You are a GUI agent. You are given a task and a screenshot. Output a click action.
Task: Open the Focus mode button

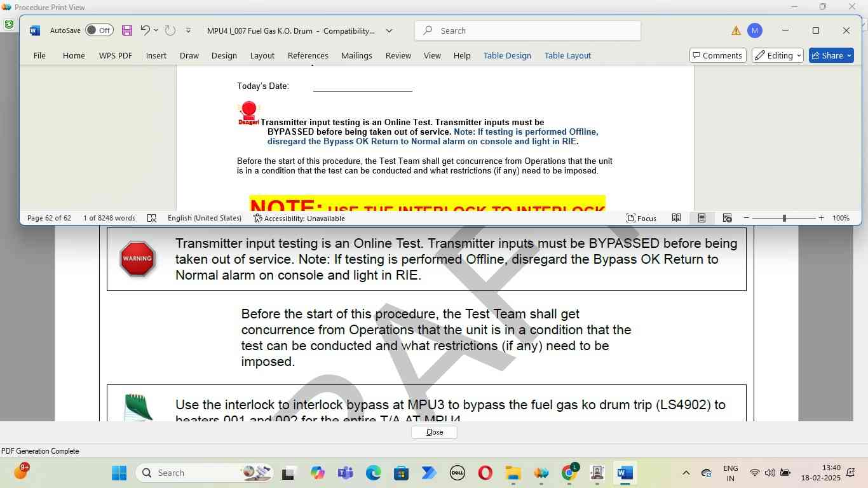641,218
